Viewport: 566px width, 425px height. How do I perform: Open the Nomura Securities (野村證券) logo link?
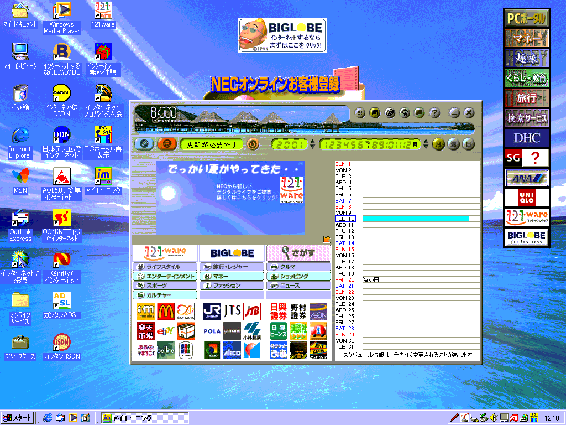click(x=298, y=311)
